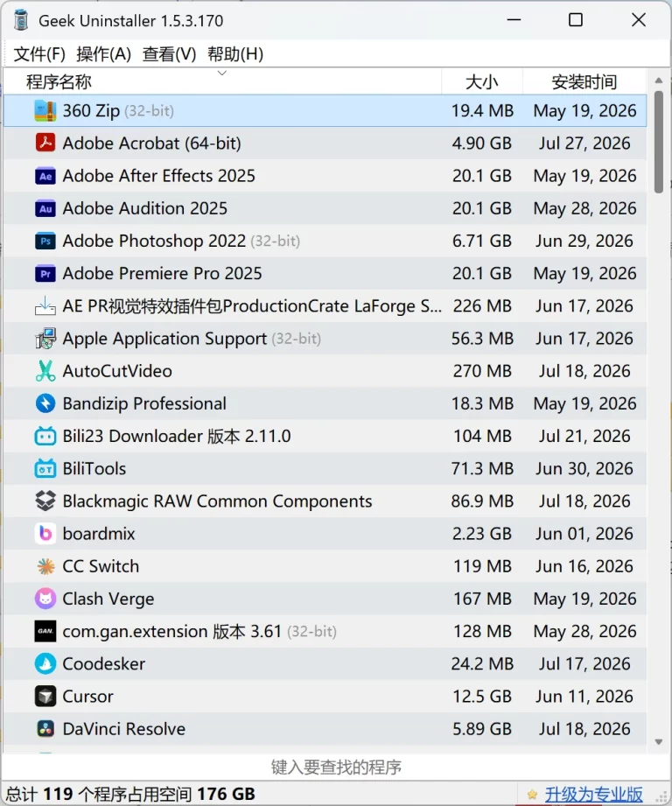Click the sort arrow above the name column

tap(222, 73)
